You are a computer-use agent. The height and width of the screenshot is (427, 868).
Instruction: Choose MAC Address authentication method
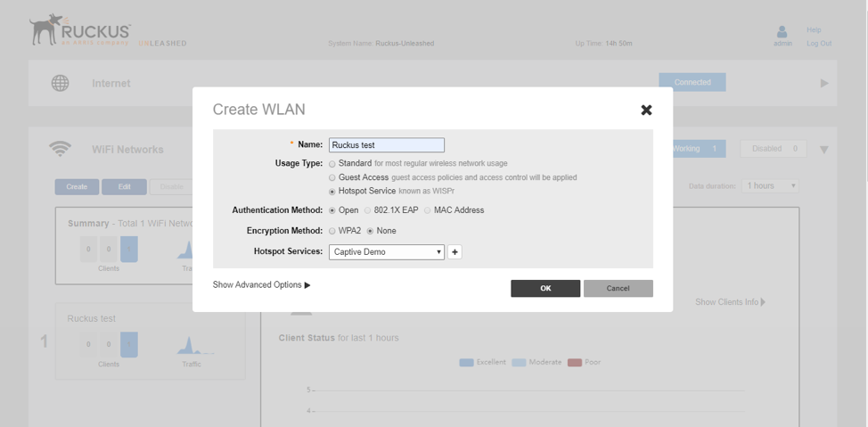[428, 210]
